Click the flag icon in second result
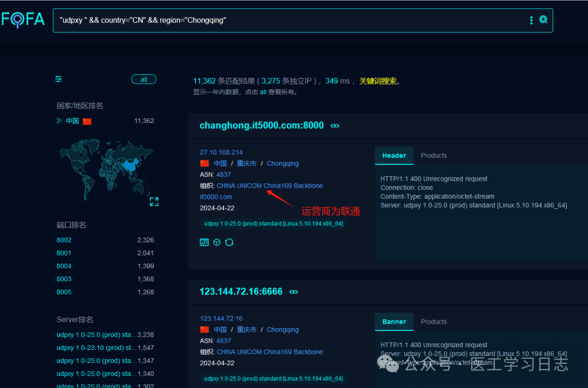The image size is (588, 388). point(204,330)
